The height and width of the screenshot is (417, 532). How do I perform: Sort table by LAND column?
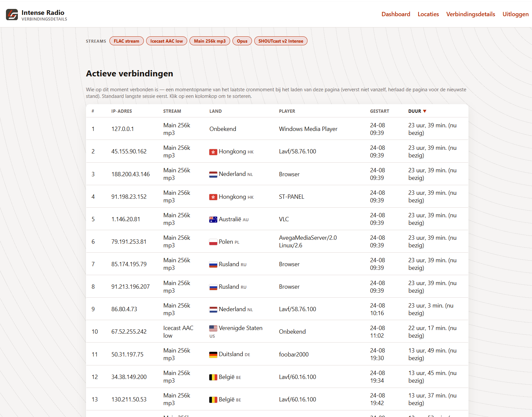click(216, 111)
